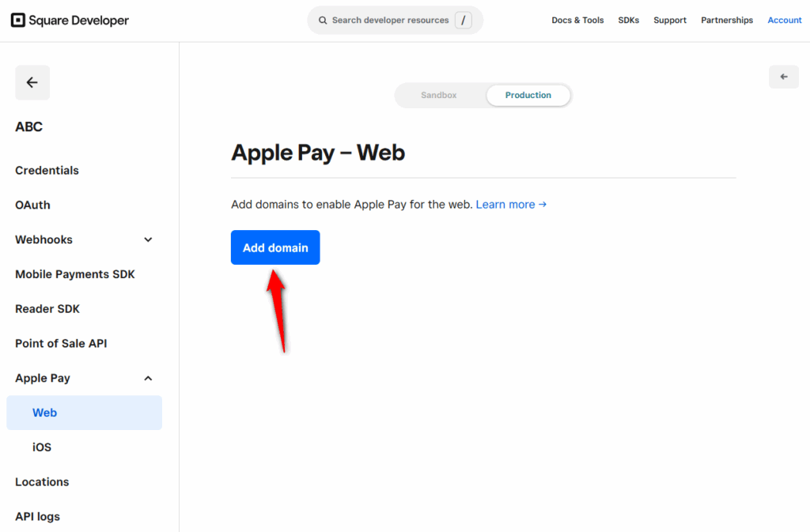Open Reader SDK settings

[47, 308]
